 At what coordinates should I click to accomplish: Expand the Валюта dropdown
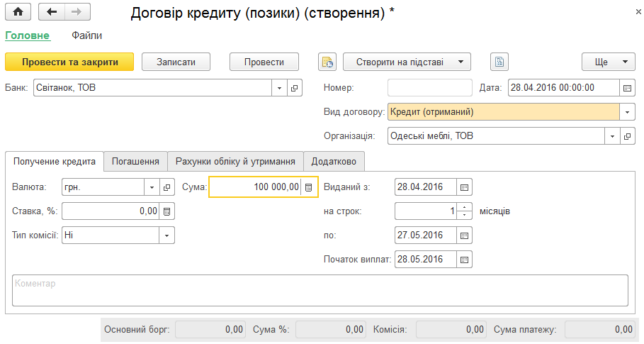[152, 187]
